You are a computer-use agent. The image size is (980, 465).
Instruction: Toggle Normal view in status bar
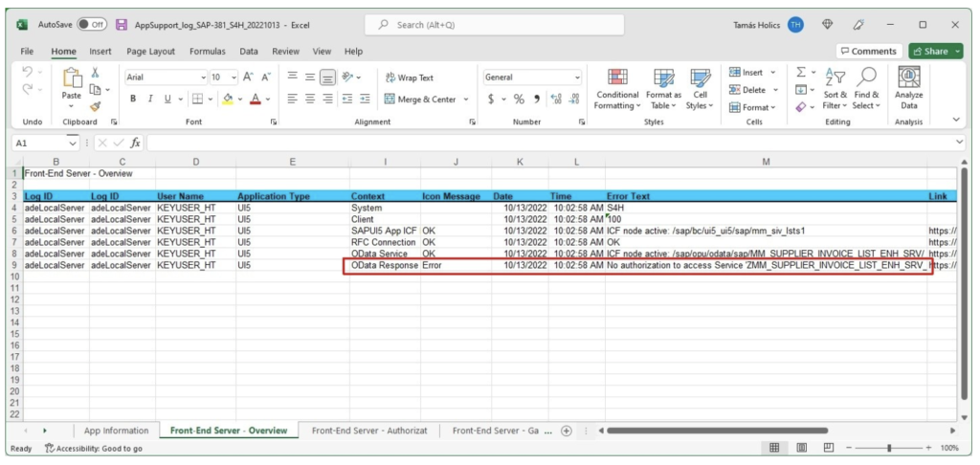click(x=773, y=448)
